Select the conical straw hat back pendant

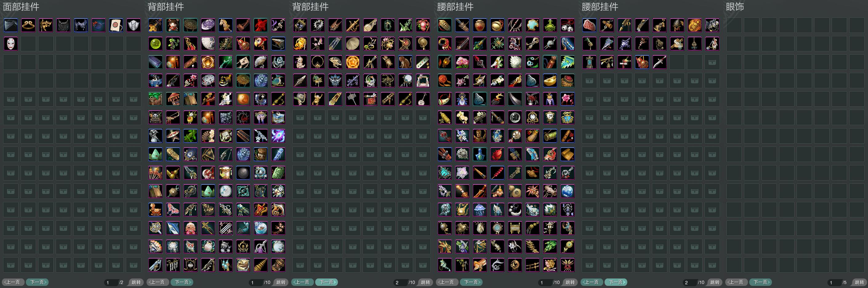click(352, 44)
